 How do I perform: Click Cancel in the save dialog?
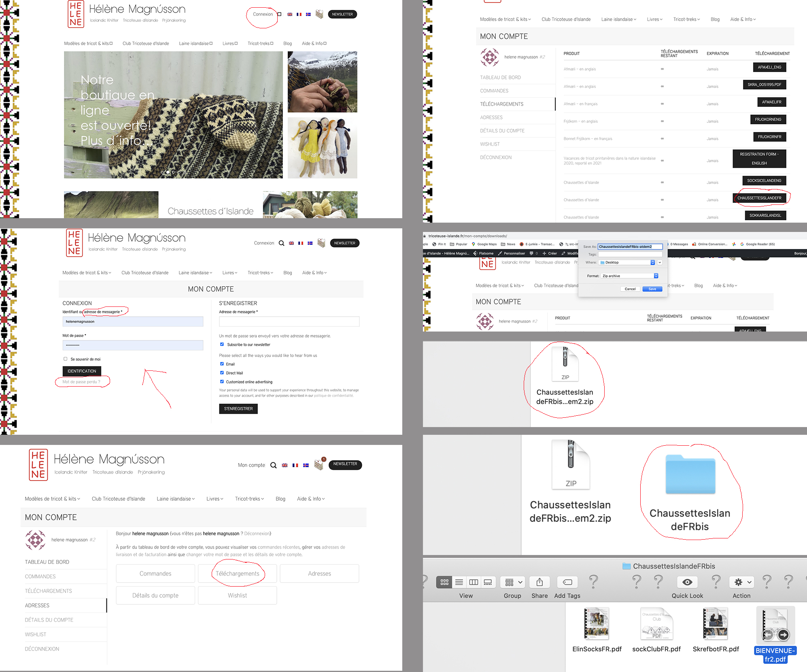point(630,289)
